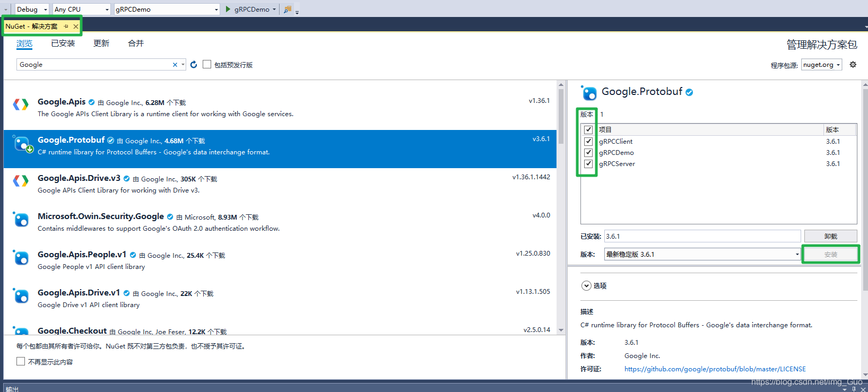Switch to the Browse tab
868x392 pixels.
pos(24,43)
